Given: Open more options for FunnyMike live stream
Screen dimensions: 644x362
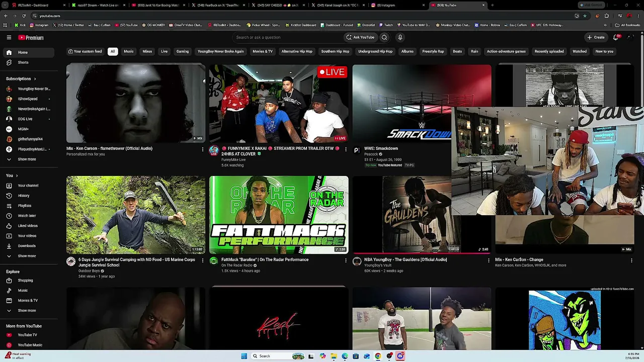Looking at the screenshot, I should (346, 149).
